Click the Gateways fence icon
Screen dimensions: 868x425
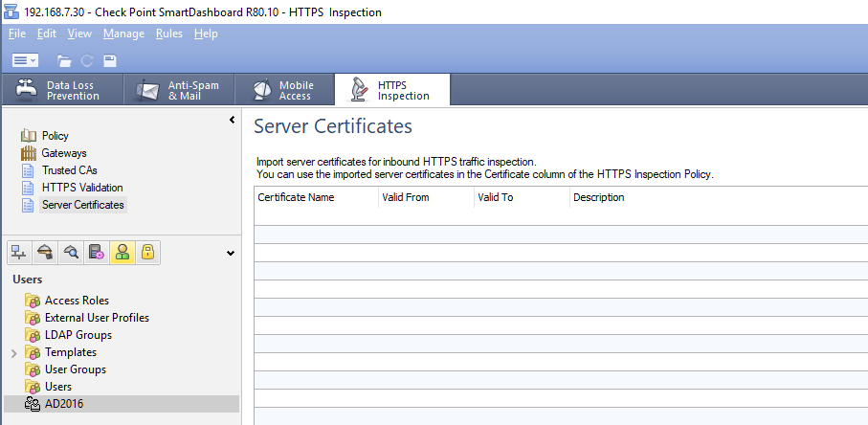[x=29, y=153]
